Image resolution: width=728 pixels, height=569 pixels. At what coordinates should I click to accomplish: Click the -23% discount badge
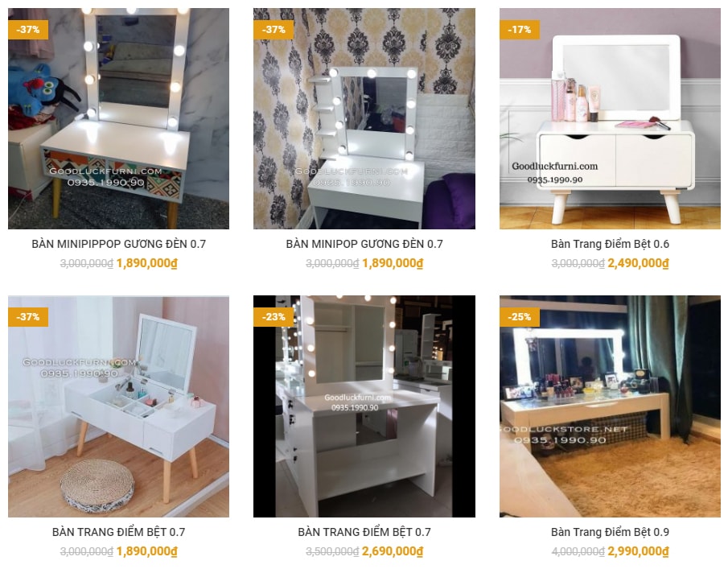(274, 317)
